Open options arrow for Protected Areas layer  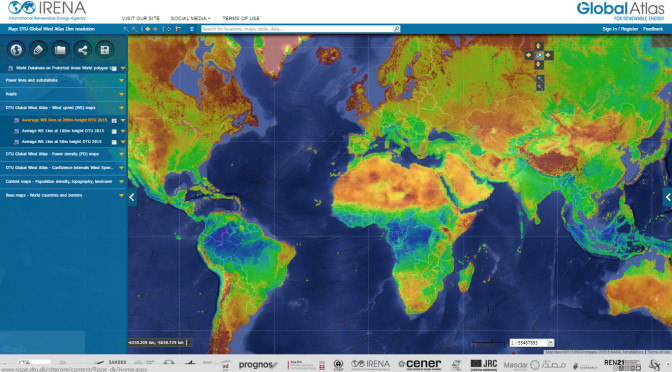point(123,68)
